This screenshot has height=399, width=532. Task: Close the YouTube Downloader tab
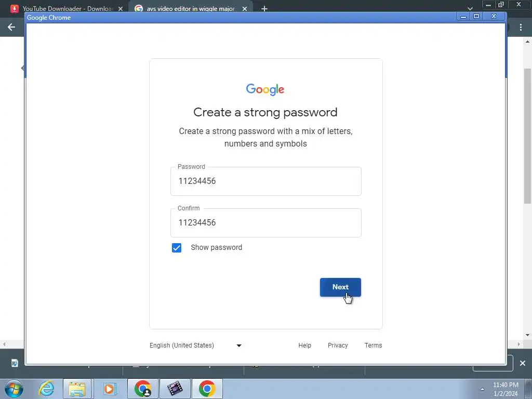tap(121, 9)
